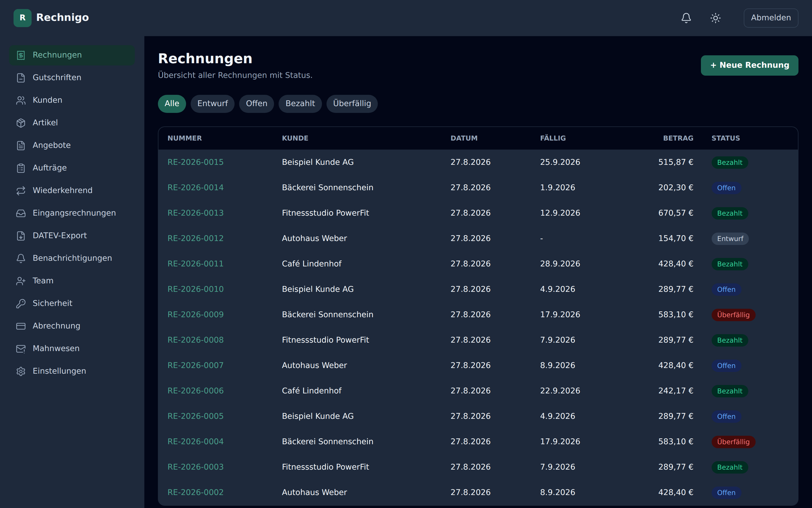Open invoice RE-2026-0005

(195, 416)
